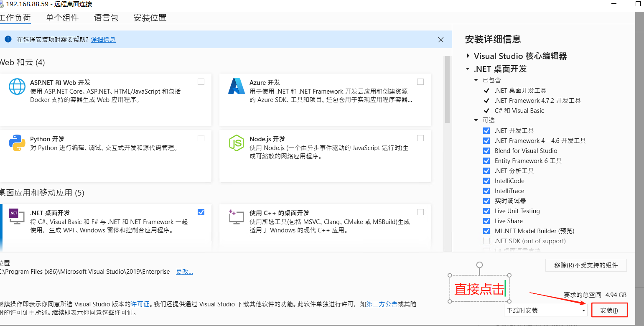Collapse the .NET 桌面开发 details section
The width and height of the screenshot is (644, 326).
468,69
